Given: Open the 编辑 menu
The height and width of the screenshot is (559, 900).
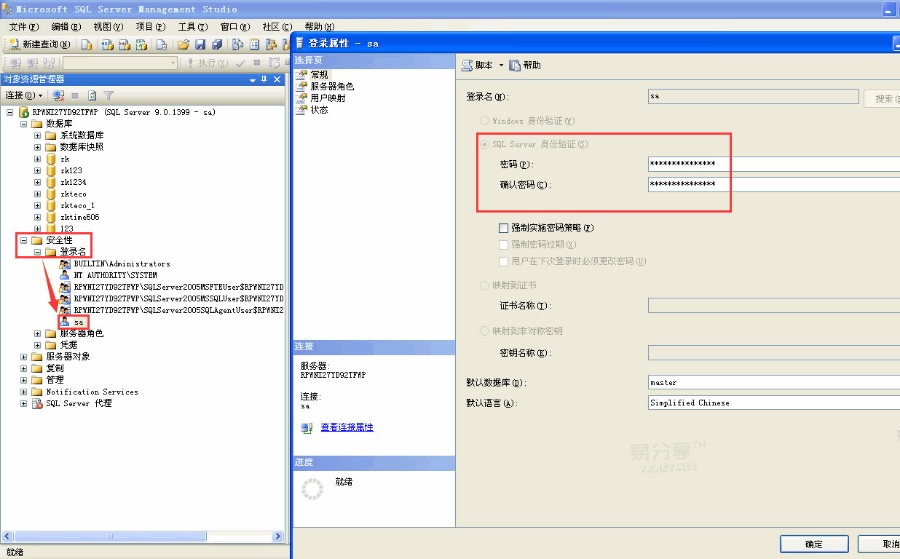Looking at the screenshot, I should coord(66,26).
